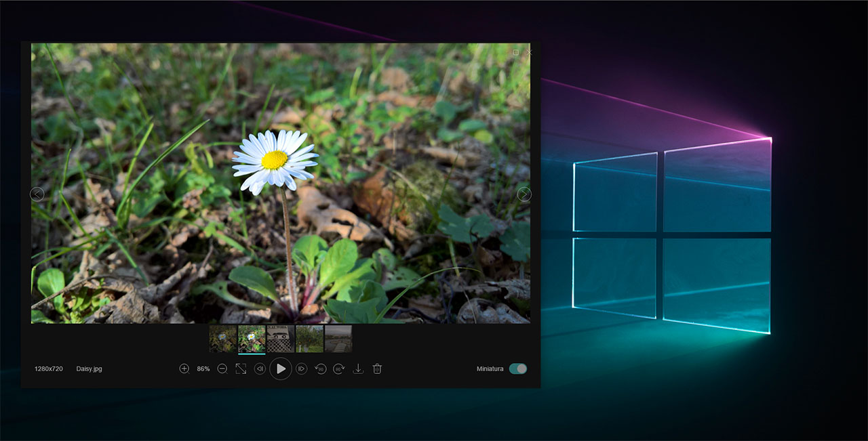Zoom in with the plus icon
This screenshot has width=868, height=441.
point(184,369)
